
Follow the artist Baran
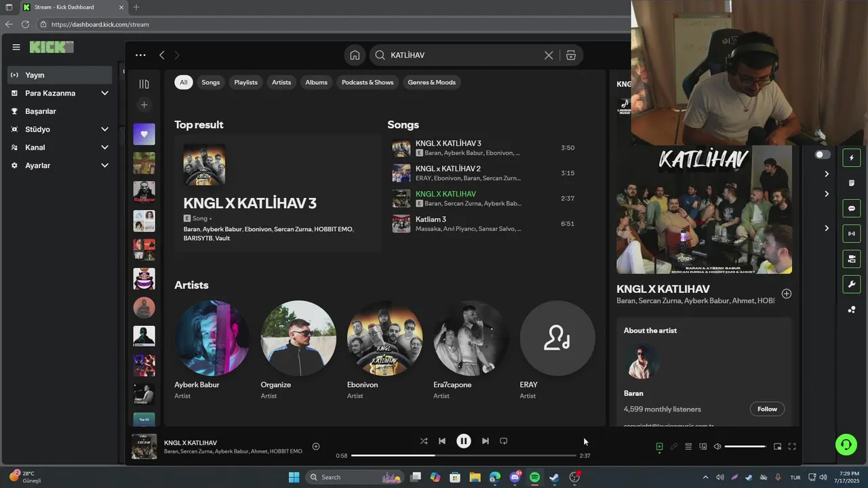tap(768, 409)
